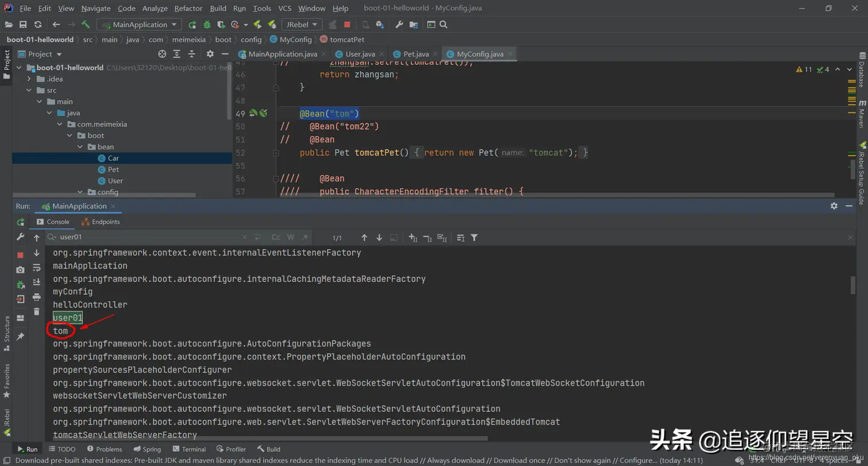
Task: Rerun MainApplication in the Run panel
Action: [x=21, y=222]
